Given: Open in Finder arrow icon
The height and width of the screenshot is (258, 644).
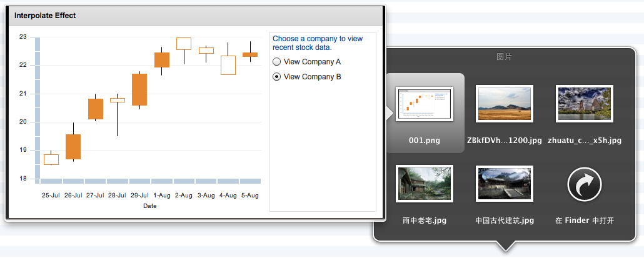Looking at the screenshot, I should tap(584, 185).
